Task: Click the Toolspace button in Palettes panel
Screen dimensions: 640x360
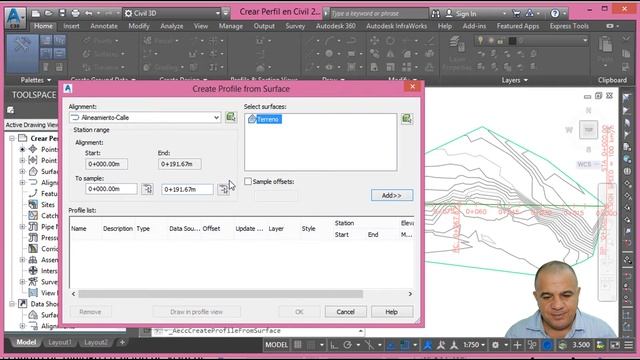Action: 22,53
